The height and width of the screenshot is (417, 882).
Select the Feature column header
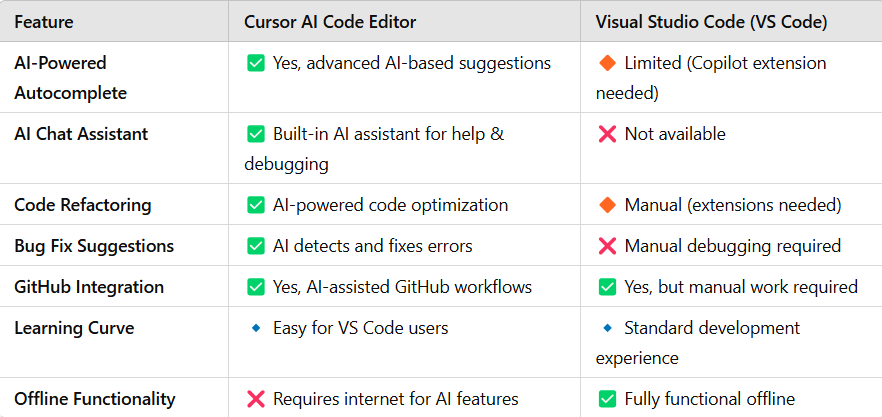44,22
